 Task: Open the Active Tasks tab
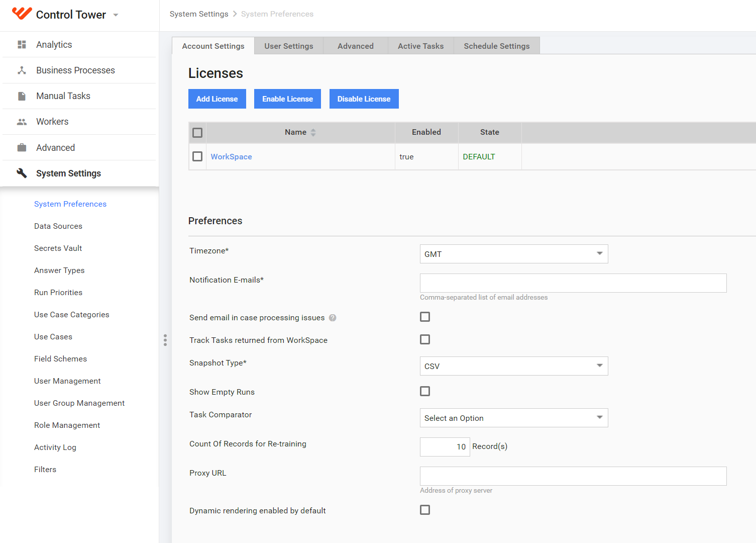coord(421,46)
